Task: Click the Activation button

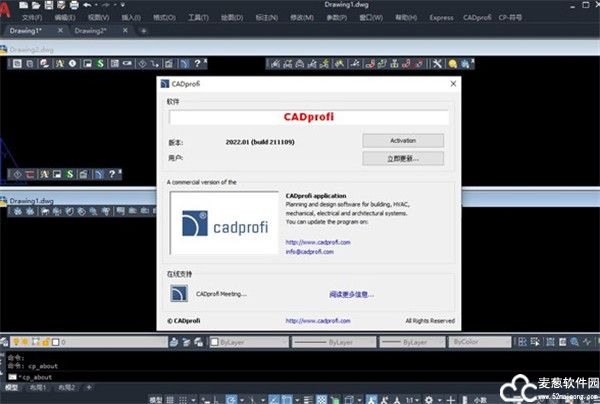Action: click(x=403, y=140)
